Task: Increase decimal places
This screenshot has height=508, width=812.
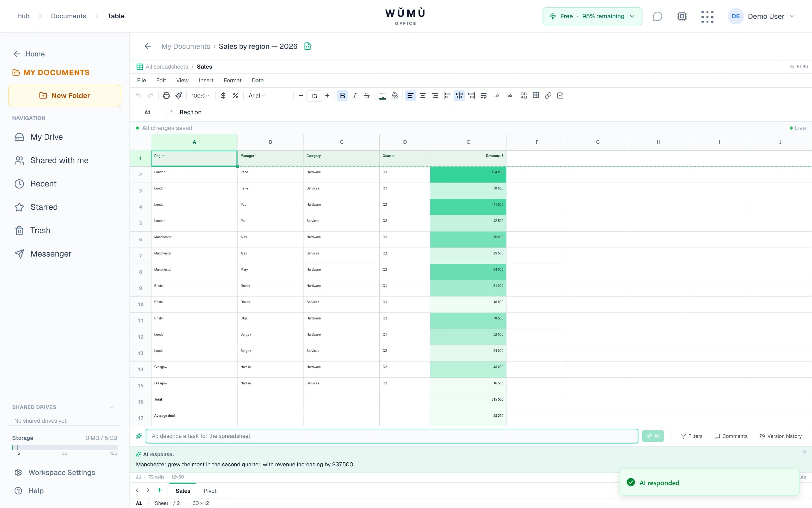Action: pyautogui.click(x=496, y=96)
